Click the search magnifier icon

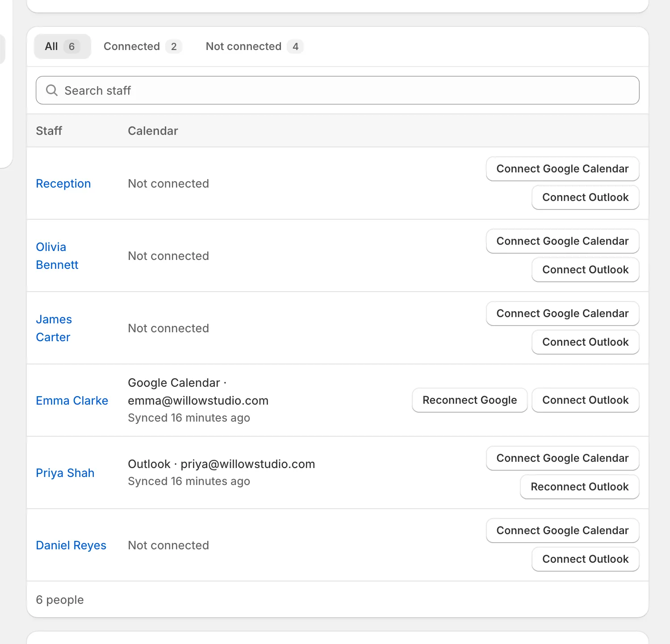tap(52, 90)
